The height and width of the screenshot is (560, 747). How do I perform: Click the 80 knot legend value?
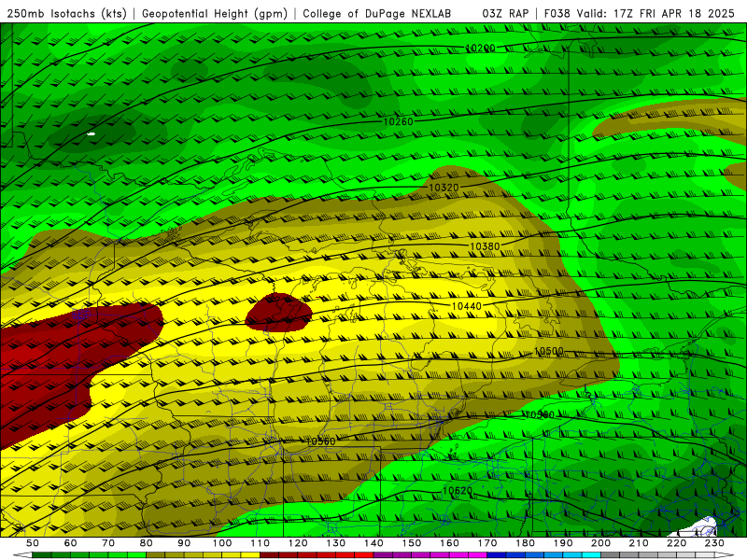point(147,543)
